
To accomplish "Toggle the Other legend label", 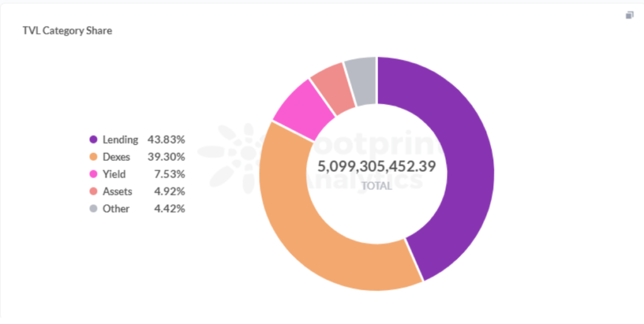I will coord(116,209).
